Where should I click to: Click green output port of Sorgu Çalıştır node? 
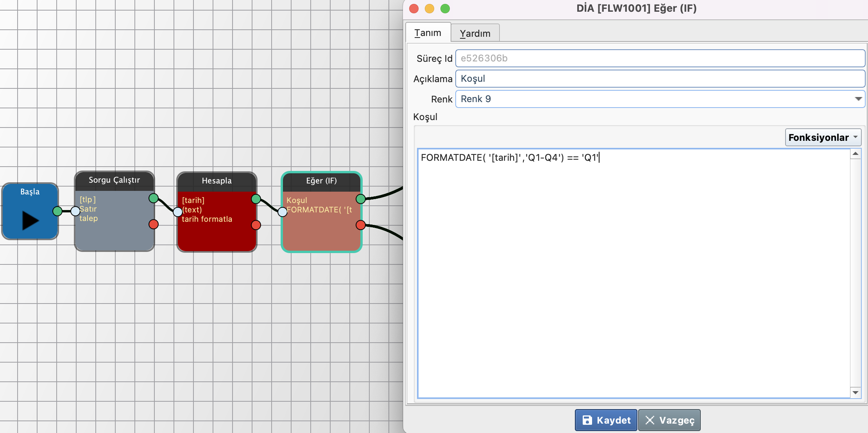pos(154,198)
